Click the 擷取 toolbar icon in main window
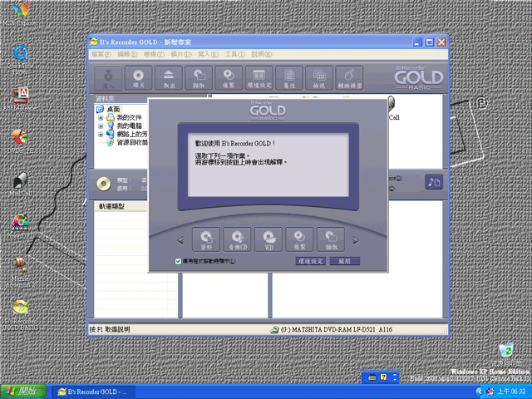 [x=199, y=78]
